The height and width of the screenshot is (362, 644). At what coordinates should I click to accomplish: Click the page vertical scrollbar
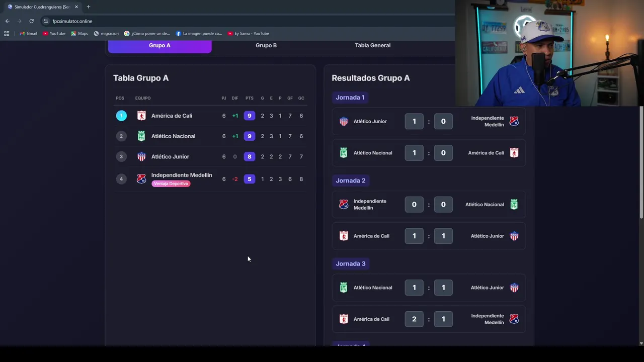641,162
